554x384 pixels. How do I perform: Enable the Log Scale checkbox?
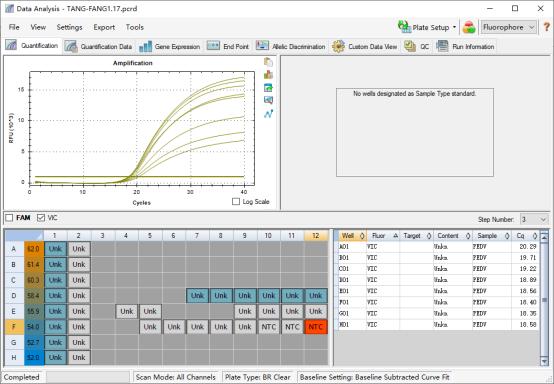(x=236, y=201)
